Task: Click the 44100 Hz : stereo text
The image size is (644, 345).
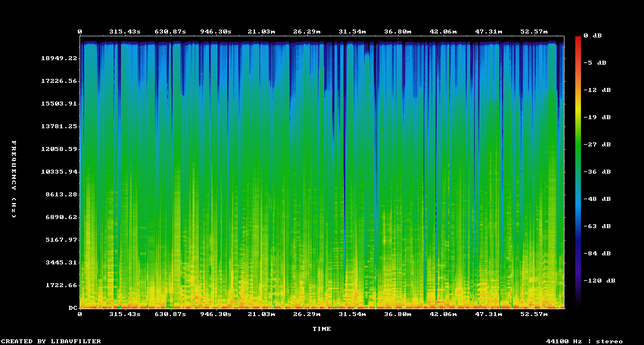Action: click(x=584, y=341)
